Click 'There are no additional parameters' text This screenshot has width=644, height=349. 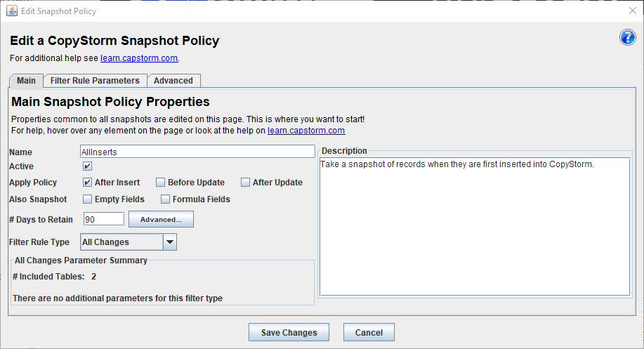[117, 298]
